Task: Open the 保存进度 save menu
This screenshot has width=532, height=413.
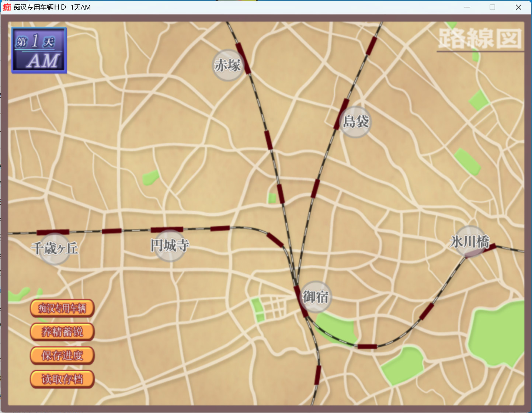Action: point(62,355)
